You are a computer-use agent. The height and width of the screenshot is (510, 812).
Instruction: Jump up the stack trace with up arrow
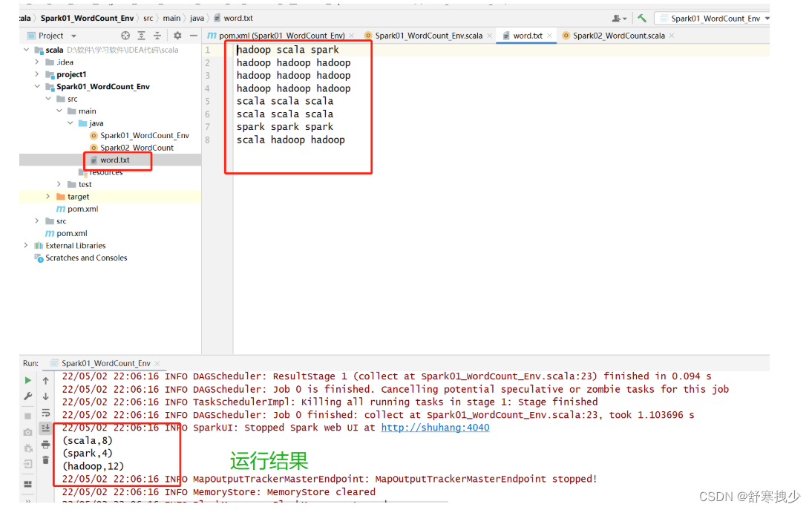tap(45, 381)
